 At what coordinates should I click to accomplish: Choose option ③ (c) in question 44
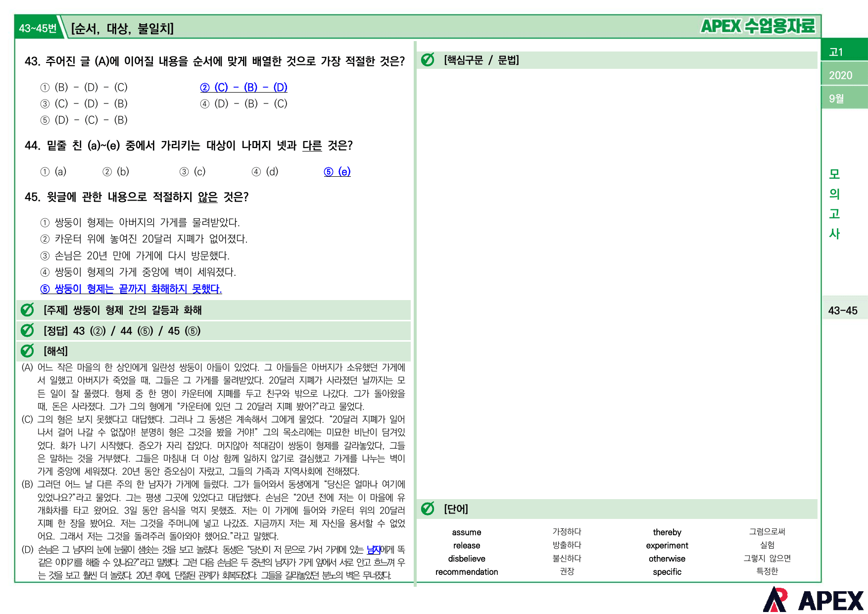(x=193, y=172)
